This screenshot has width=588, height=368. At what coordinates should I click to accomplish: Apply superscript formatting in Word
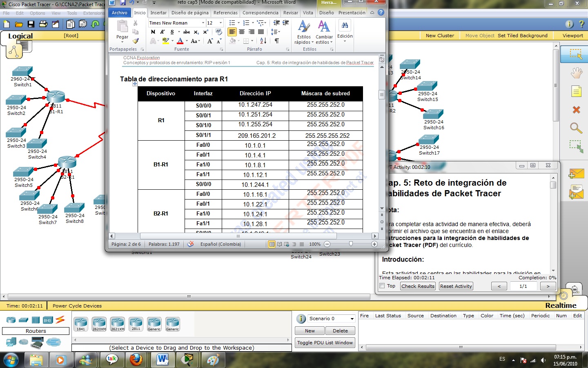point(205,32)
